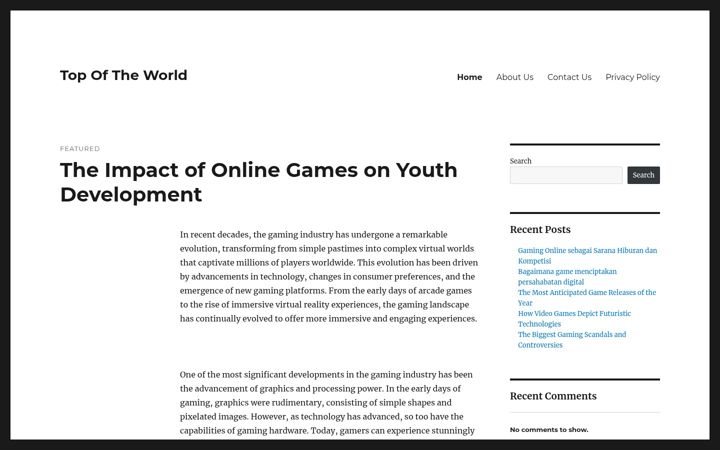Open The Most Anticipated Game Releases post
Screen dimensions: 720x450
tap(587, 298)
